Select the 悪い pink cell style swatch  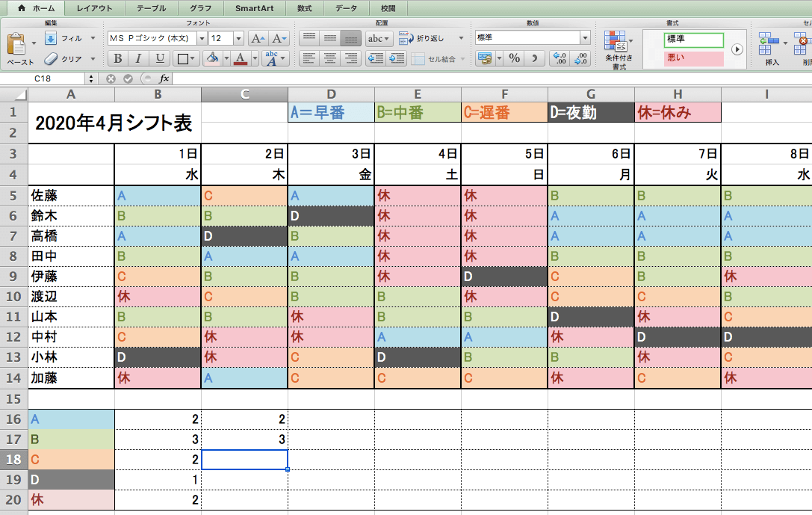694,58
